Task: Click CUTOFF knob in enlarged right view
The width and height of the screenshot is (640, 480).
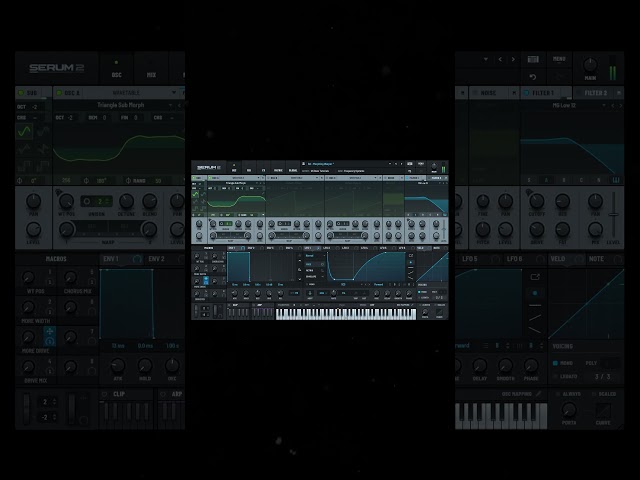Action: click(x=537, y=201)
